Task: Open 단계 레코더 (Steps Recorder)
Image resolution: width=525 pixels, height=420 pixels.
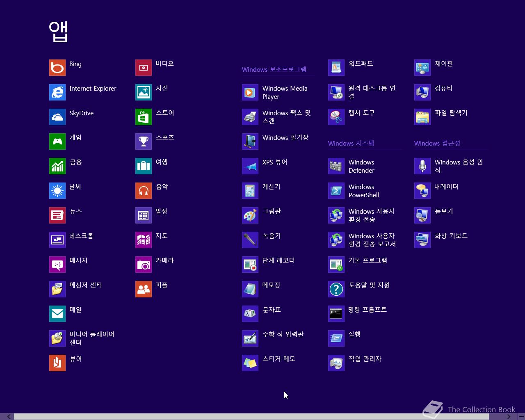Action: (269, 265)
